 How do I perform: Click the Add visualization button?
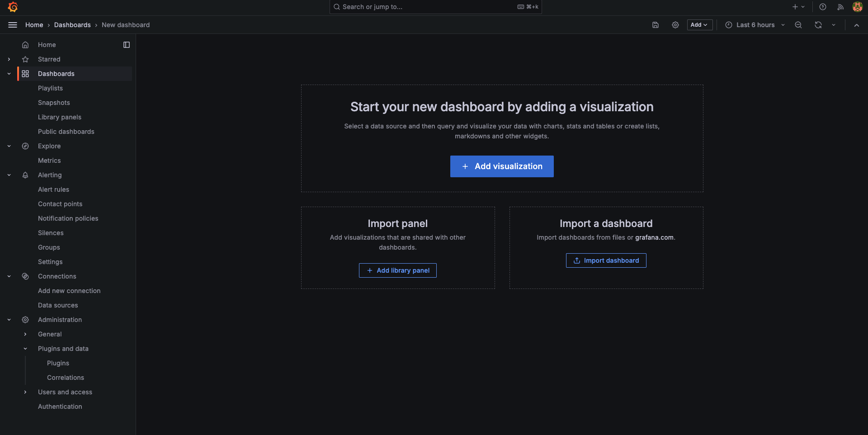click(x=502, y=166)
